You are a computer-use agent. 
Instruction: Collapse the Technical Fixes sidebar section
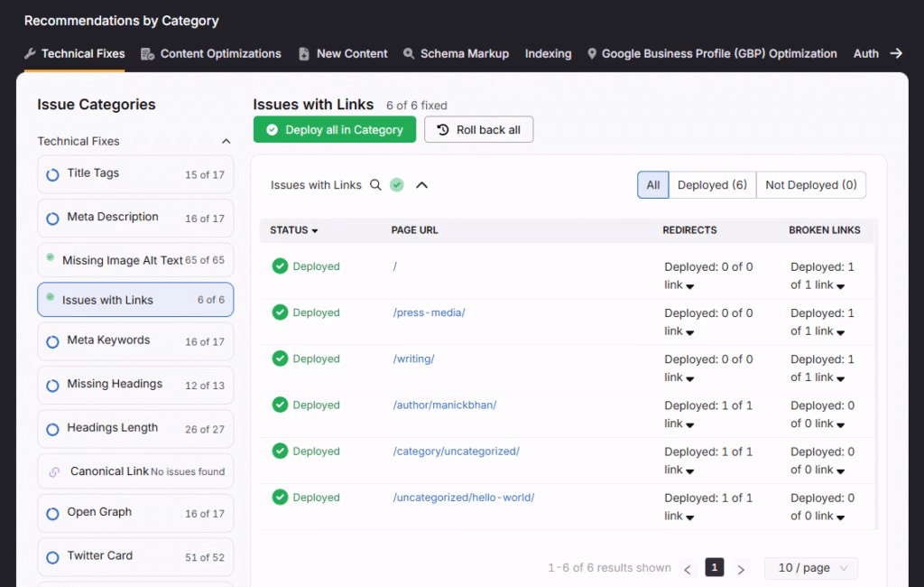pos(226,141)
